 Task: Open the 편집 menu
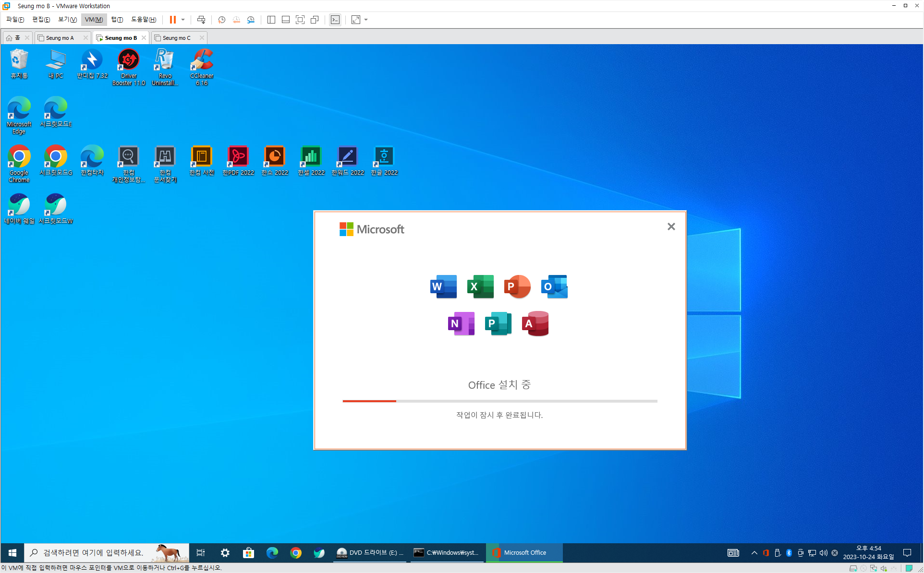(41, 20)
